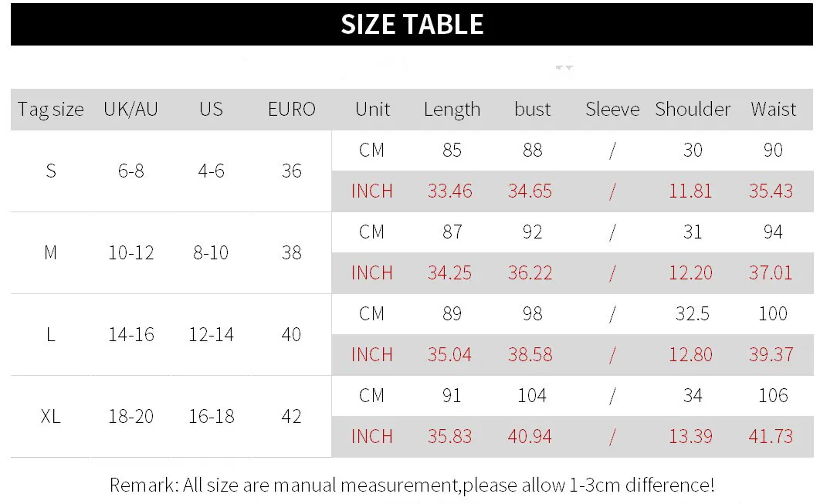Select the US 12-14 size cell
The height and width of the screenshot is (504, 820).
211,335
